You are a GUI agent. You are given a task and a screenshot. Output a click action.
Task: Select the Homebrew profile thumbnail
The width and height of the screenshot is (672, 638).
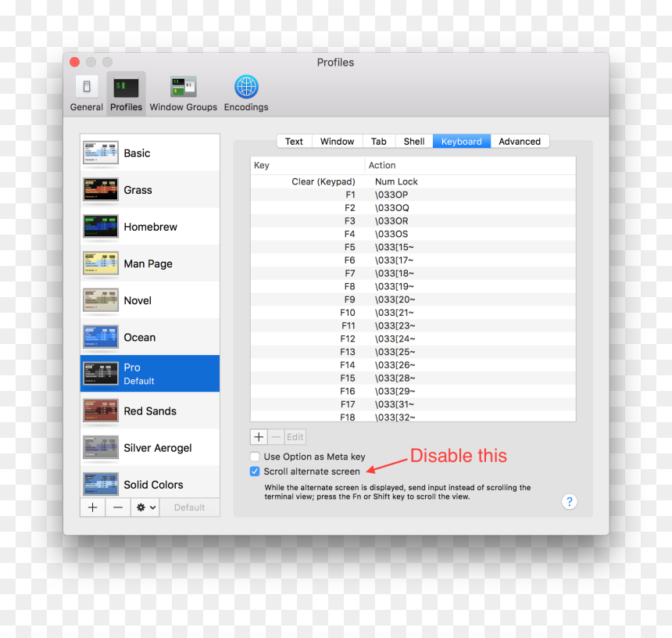(101, 227)
